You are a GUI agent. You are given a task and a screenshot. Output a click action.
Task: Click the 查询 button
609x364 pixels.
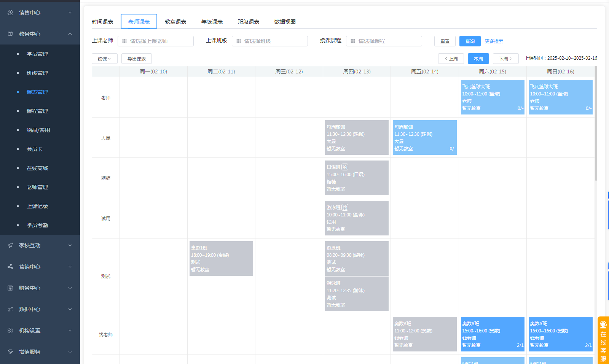(x=470, y=41)
